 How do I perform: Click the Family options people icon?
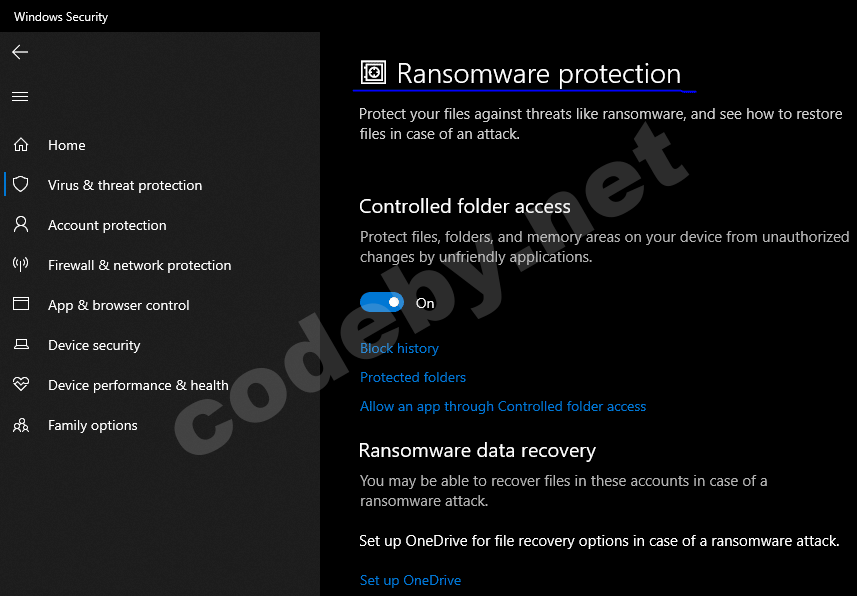pos(20,425)
